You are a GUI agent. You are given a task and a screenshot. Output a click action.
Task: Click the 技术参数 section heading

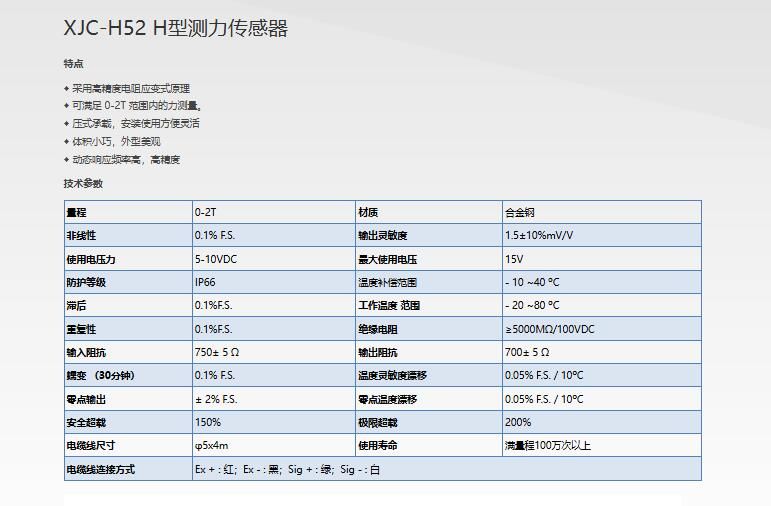pos(83,183)
